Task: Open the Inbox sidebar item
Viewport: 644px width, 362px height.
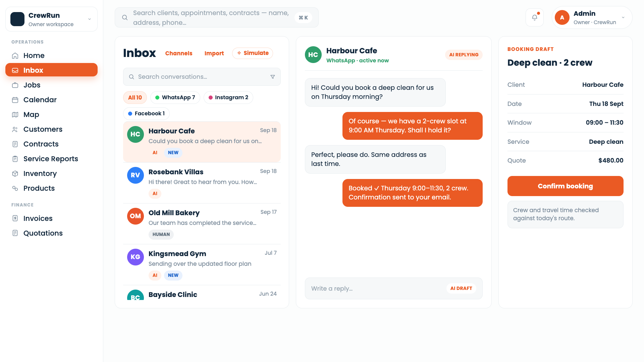Action: 51,70
